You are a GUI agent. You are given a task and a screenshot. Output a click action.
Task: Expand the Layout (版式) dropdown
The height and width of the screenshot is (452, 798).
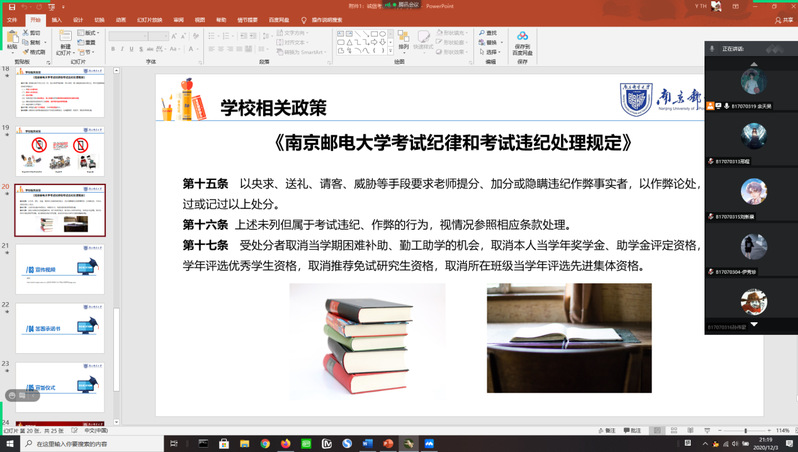click(88, 31)
